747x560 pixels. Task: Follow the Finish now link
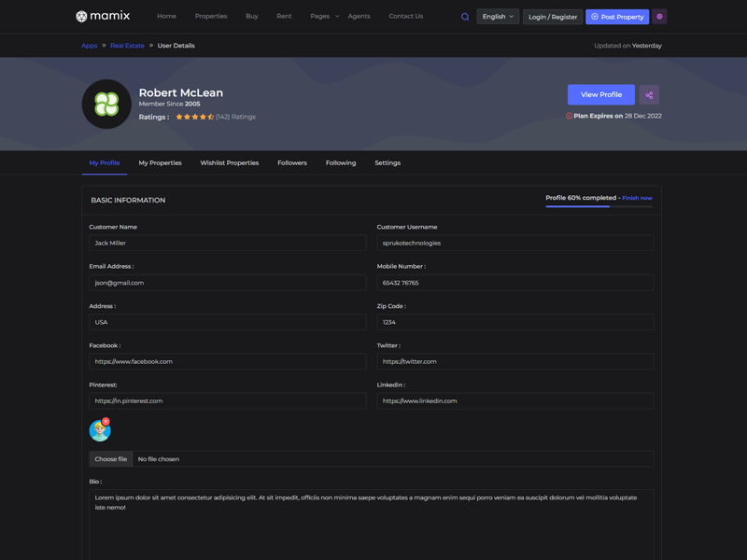(x=637, y=198)
